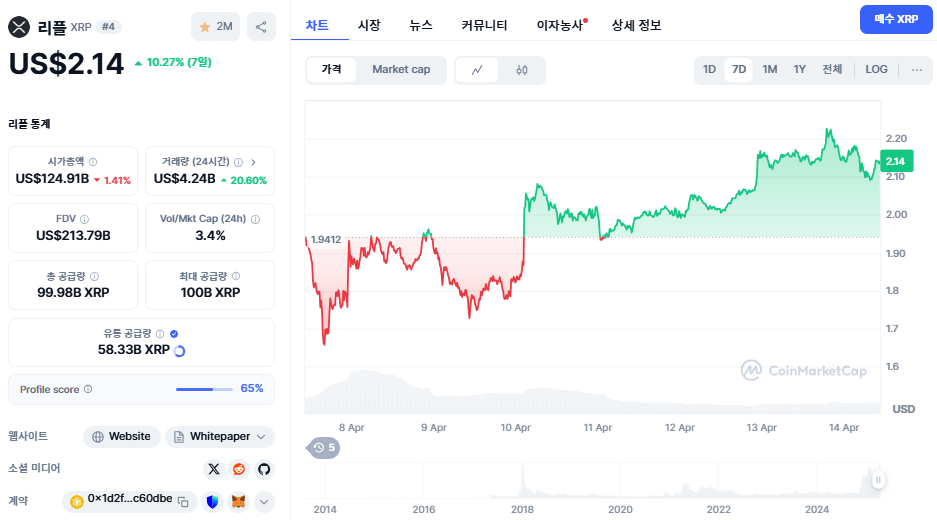Screen dimensions: 937x520
Task: Click the range slider handle on timeline
Action: 879,480
